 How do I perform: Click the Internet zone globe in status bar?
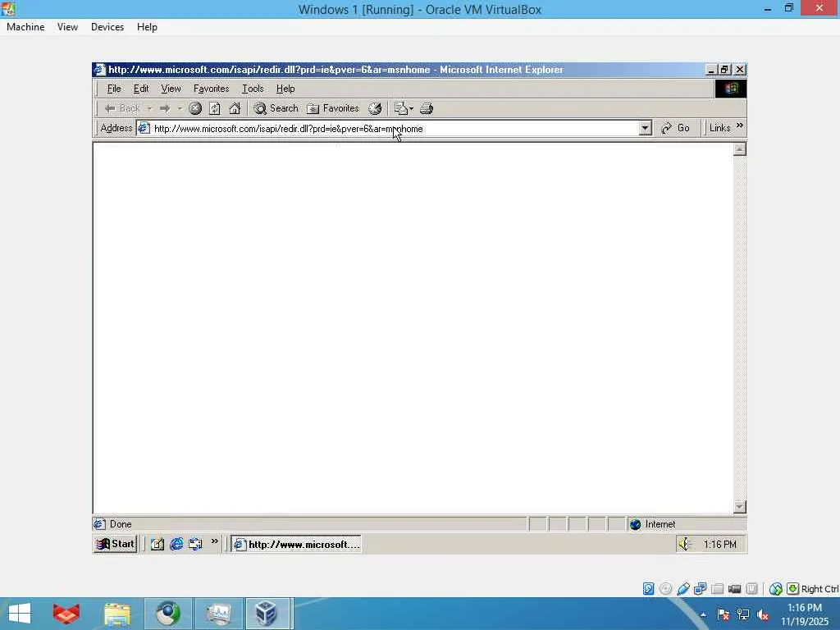(636, 524)
